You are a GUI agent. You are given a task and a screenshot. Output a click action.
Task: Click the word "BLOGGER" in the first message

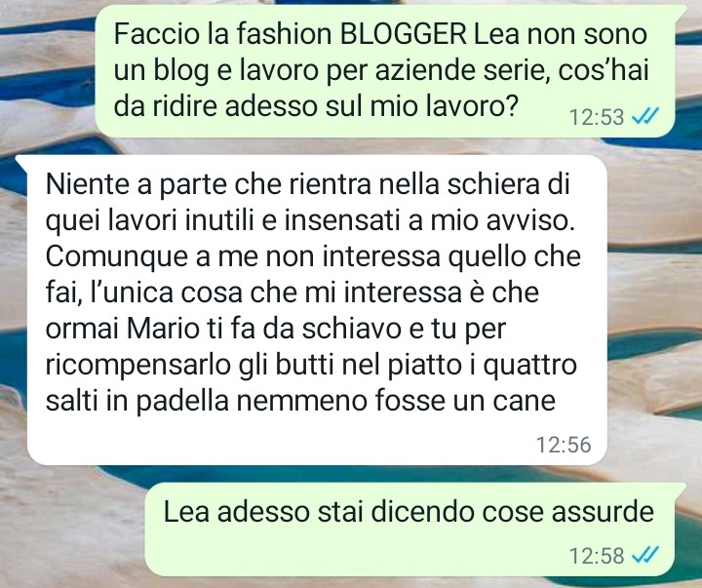click(x=404, y=34)
